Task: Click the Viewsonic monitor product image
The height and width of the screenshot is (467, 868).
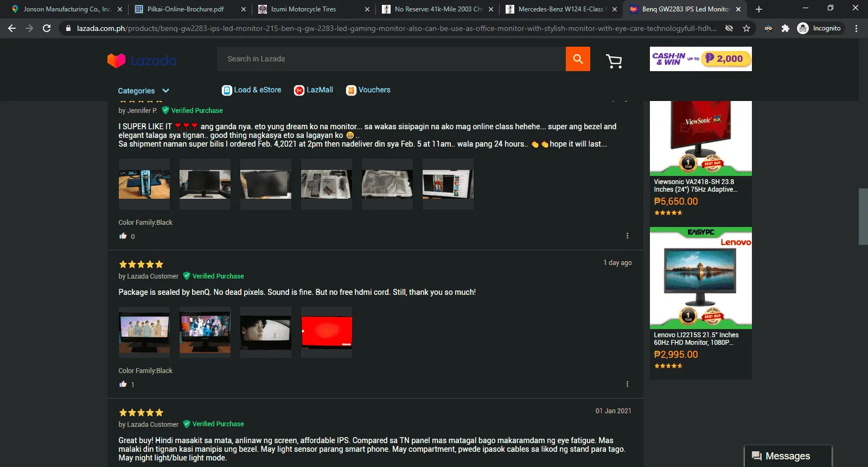Action: coord(701,138)
